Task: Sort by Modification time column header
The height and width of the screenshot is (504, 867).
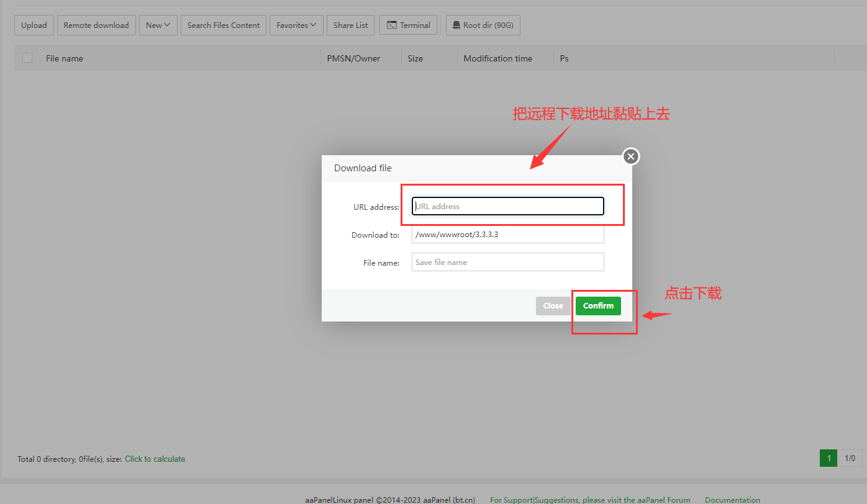Action: [x=497, y=58]
